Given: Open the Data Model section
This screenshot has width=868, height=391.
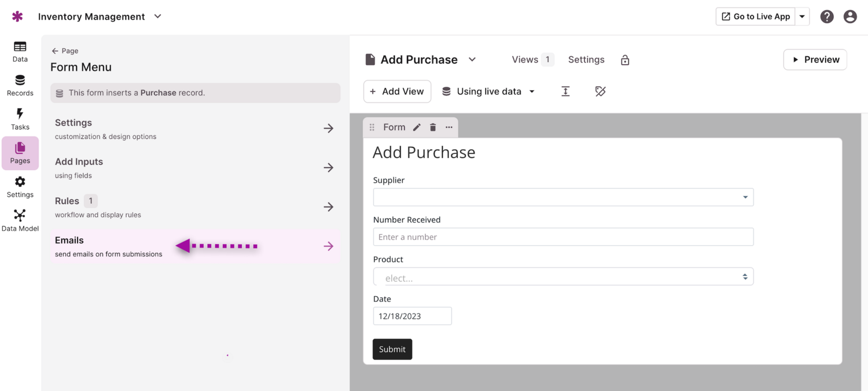Looking at the screenshot, I should [x=20, y=220].
